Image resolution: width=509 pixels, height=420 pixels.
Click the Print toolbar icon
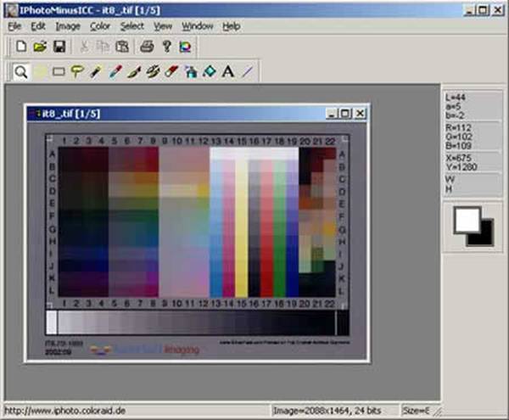147,46
